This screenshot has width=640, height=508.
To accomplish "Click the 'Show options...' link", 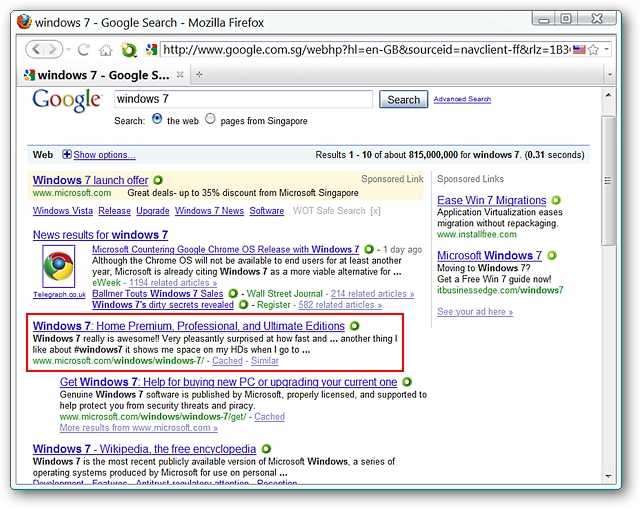I will 104,155.
